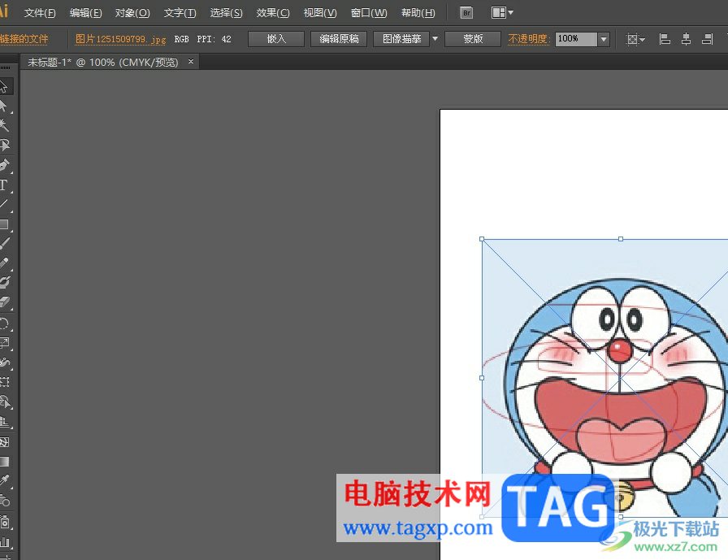Open the 文件 (File) menu

click(40, 13)
